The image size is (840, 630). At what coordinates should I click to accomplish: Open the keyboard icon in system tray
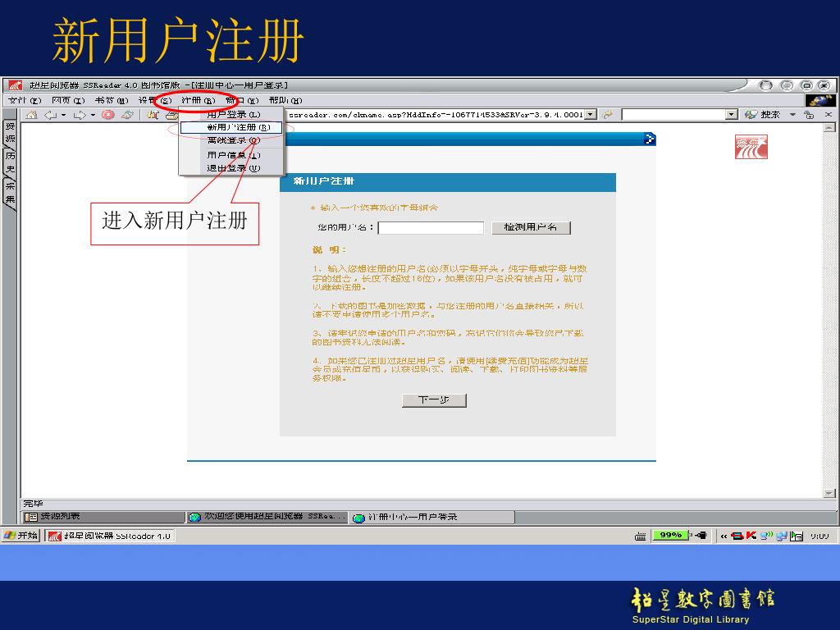pos(640,536)
